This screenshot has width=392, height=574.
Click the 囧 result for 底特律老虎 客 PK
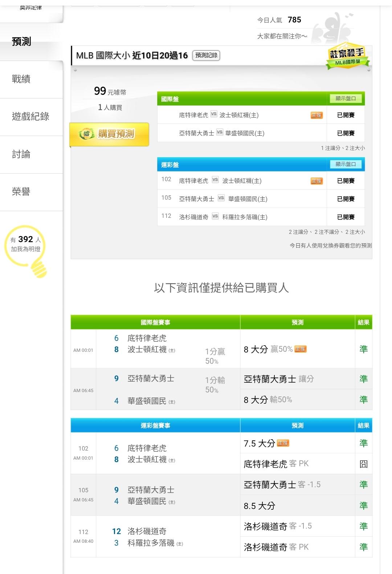[363, 464]
